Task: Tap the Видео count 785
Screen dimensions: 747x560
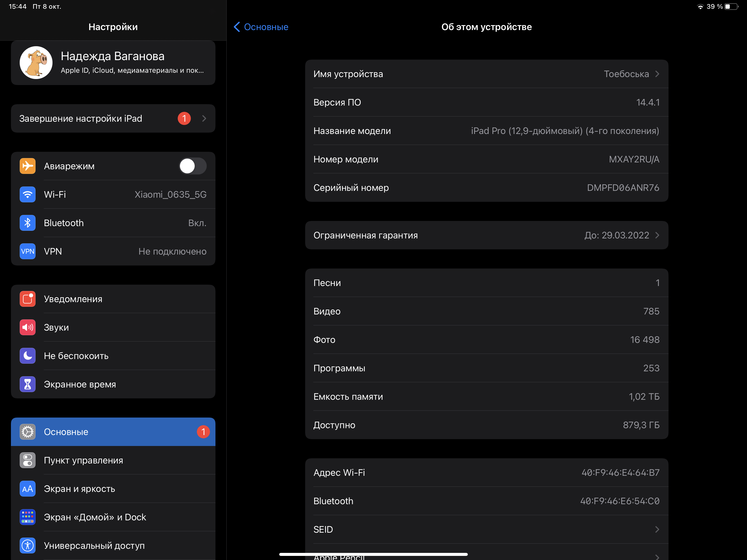Action: (651, 311)
